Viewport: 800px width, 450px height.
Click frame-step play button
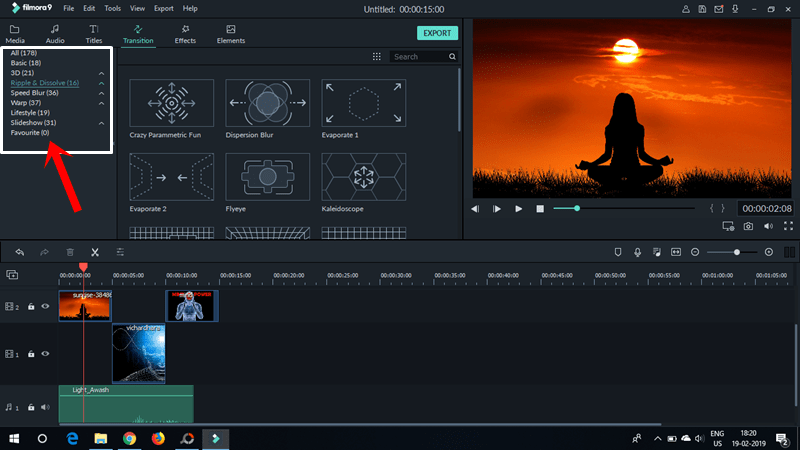(x=496, y=209)
